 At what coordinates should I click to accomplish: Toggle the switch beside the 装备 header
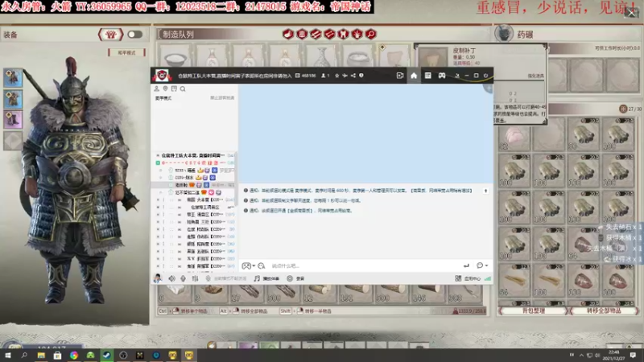coord(134,35)
